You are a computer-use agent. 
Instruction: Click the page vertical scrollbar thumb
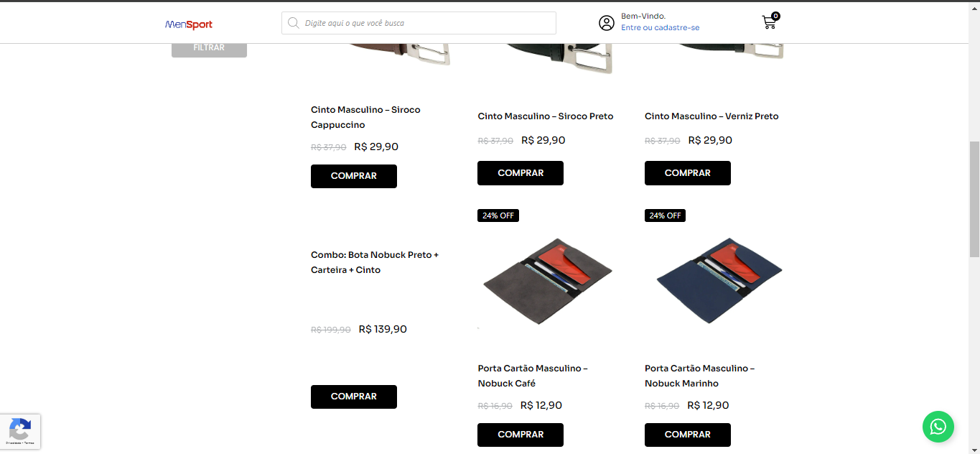(974, 199)
